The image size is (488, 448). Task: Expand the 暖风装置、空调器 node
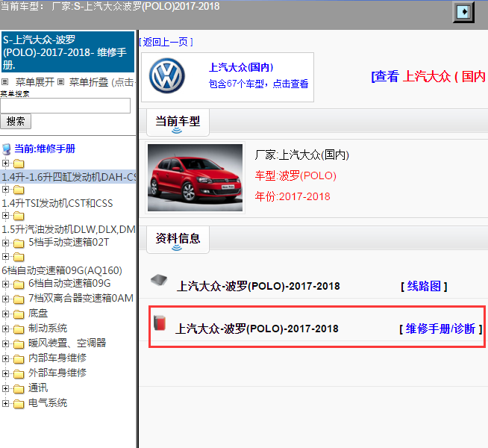(5, 343)
